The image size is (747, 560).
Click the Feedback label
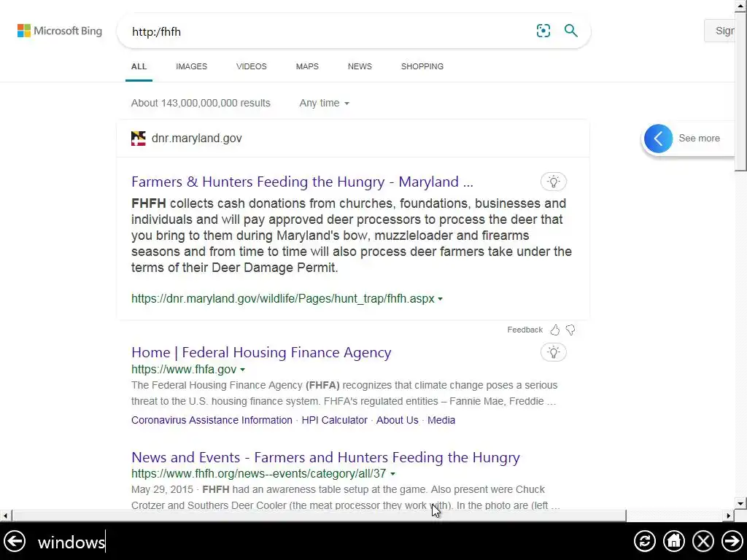point(525,330)
